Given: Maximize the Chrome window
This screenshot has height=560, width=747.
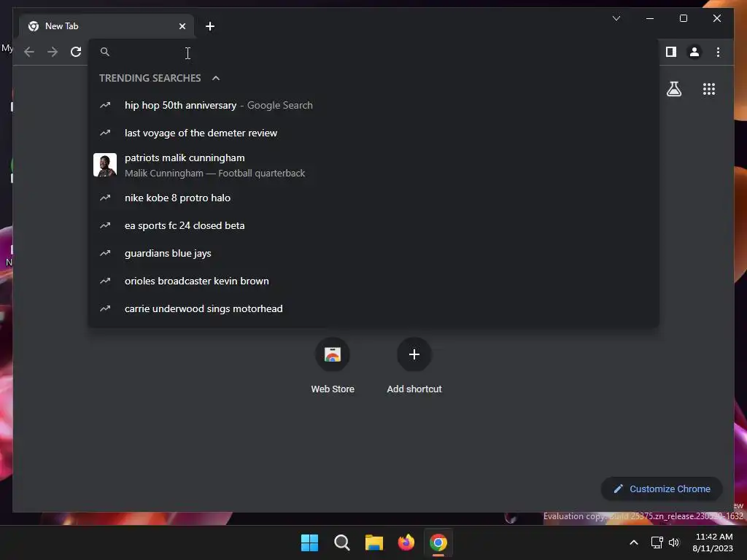Looking at the screenshot, I should [683, 18].
